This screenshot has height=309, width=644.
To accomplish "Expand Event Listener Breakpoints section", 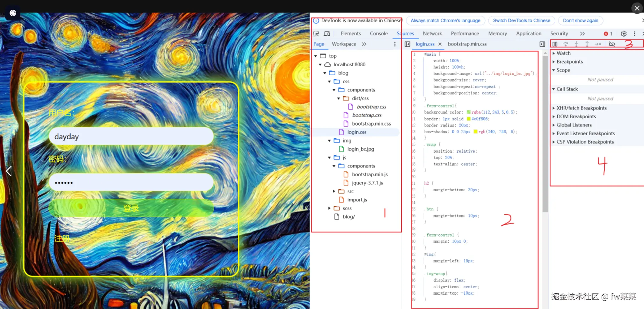I will [554, 134].
